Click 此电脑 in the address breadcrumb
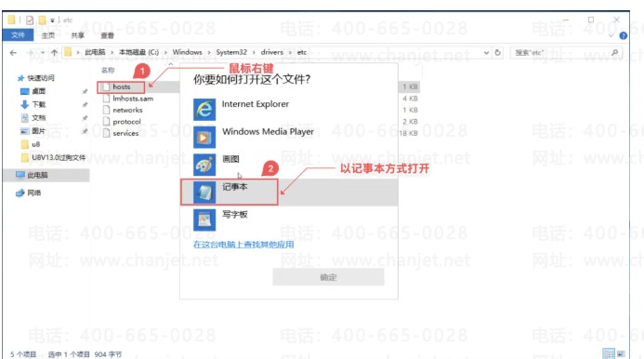The image size is (644, 359). (95, 52)
